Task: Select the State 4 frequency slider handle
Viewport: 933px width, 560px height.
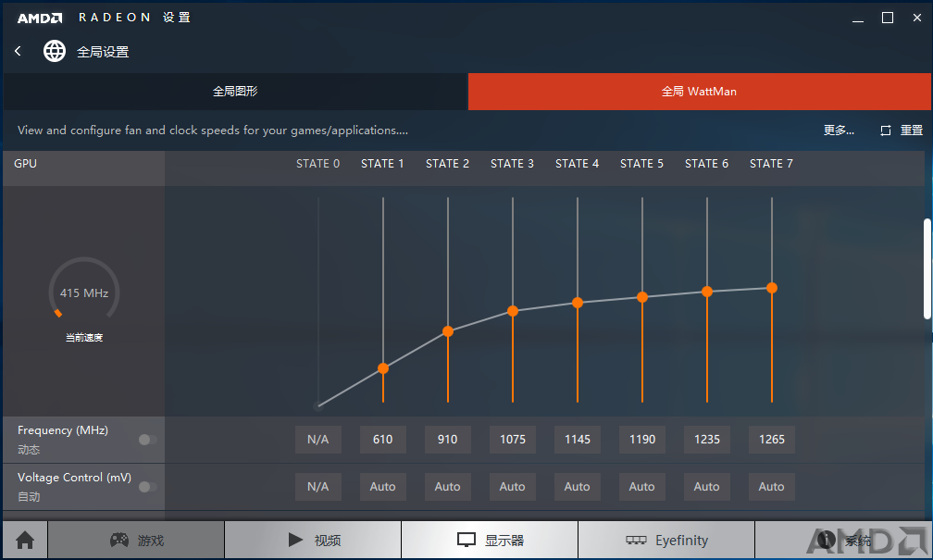Action: coord(578,303)
